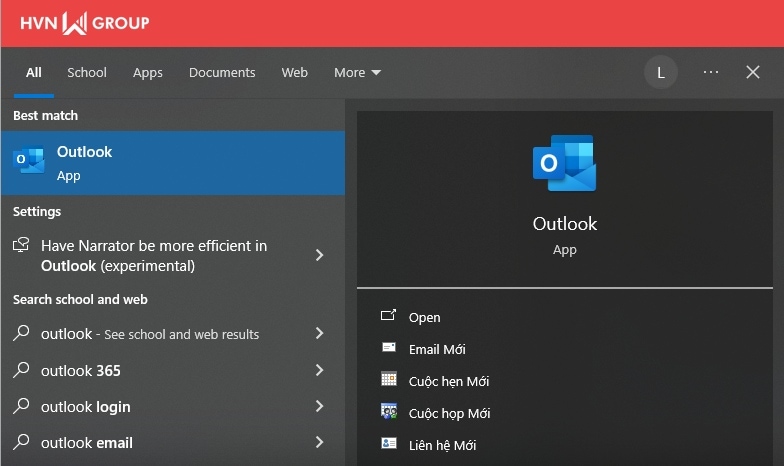Screen dimensions: 784x466
Task: Click the Cuộc họp Mới meeting icon
Action: pos(389,412)
